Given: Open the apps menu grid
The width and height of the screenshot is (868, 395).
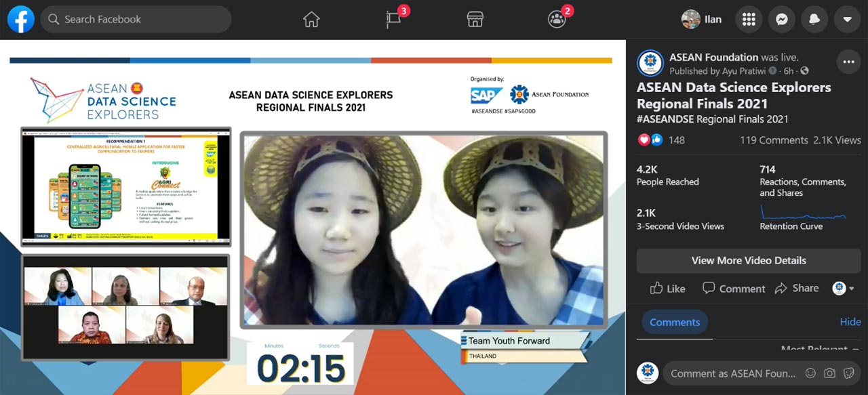Looking at the screenshot, I should pos(749,19).
